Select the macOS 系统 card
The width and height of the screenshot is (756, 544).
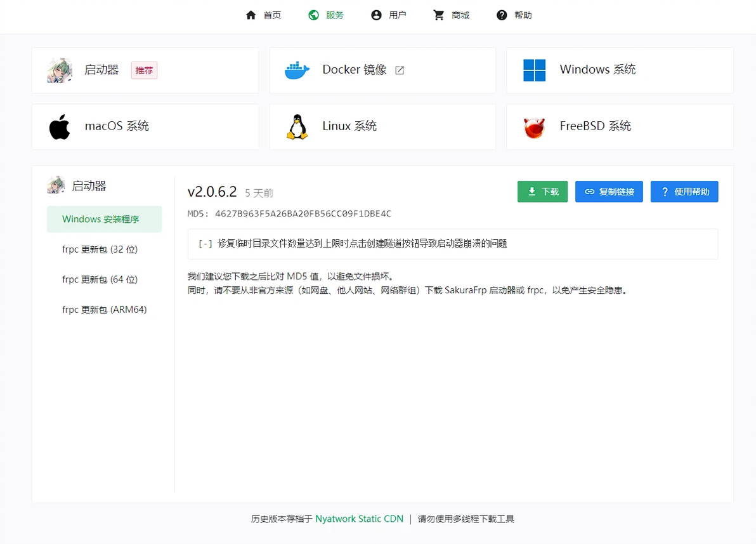click(x=145, y=127)
